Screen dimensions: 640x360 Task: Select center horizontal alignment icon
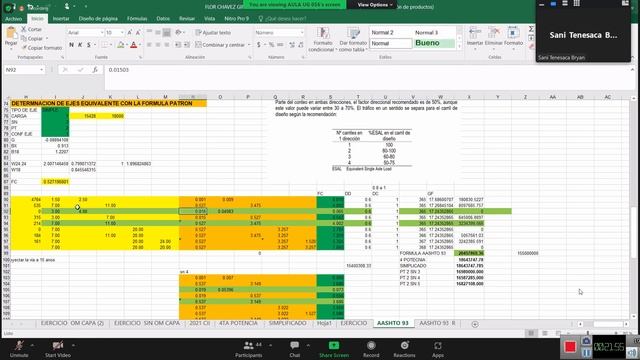point(158,45)
